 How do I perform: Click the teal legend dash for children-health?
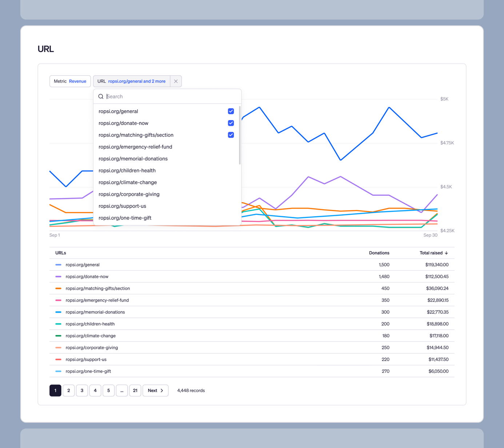click(x=58, y=324)
